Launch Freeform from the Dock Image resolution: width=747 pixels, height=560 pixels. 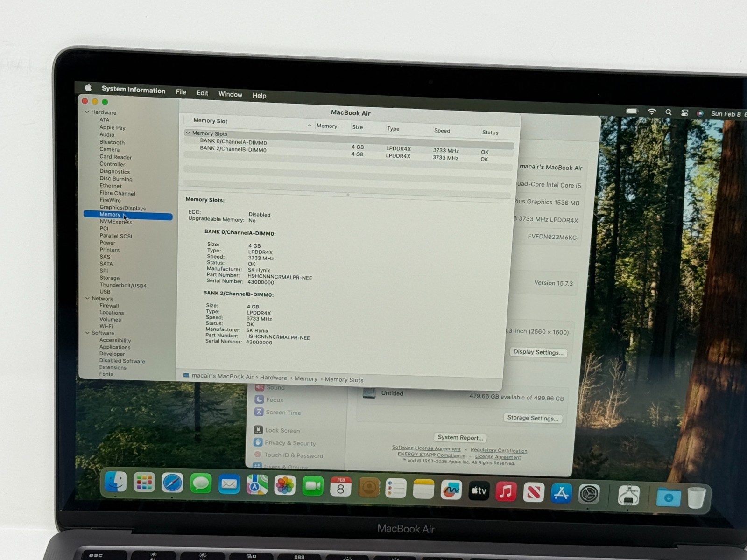pyautogui.click(x=451, y=490)
